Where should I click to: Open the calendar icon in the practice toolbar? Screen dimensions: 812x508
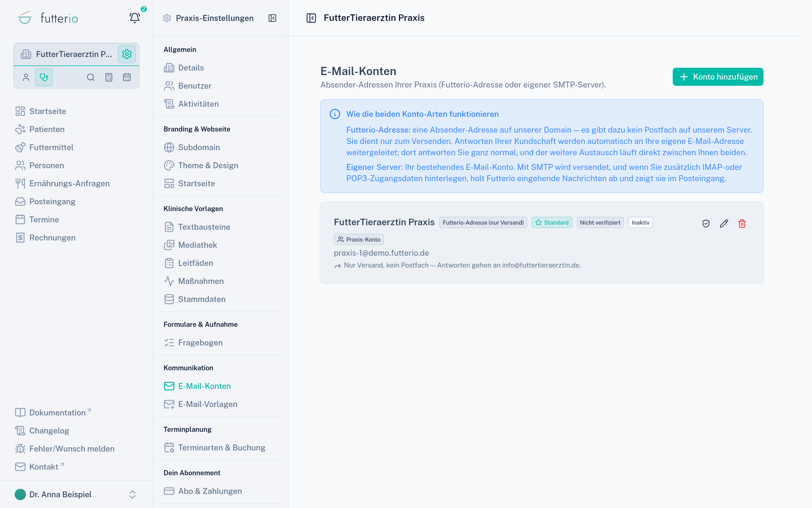click(x=127, y=77)
